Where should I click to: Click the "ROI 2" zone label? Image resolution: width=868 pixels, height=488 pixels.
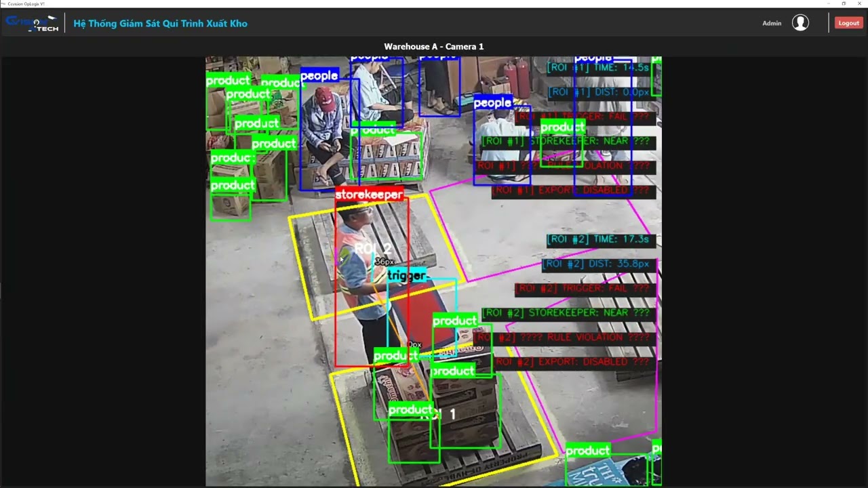pyautogui.click(x=372, y=249)
